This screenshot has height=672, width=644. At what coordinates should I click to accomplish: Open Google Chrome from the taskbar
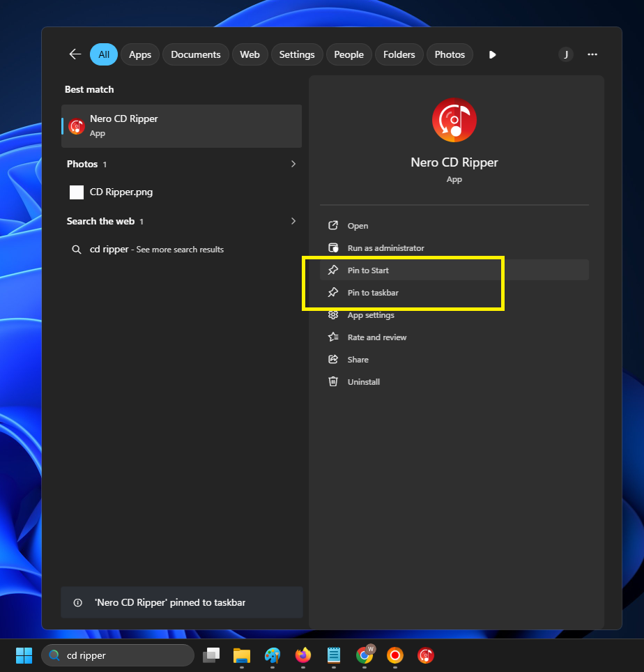[x=365, y=655]
